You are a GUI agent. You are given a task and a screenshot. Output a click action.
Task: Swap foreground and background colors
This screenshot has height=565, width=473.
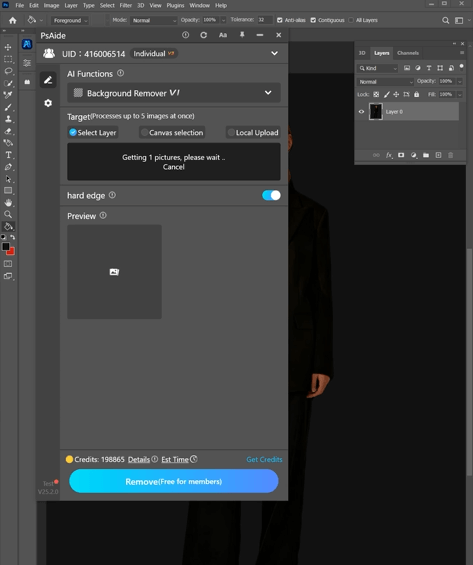13,237
